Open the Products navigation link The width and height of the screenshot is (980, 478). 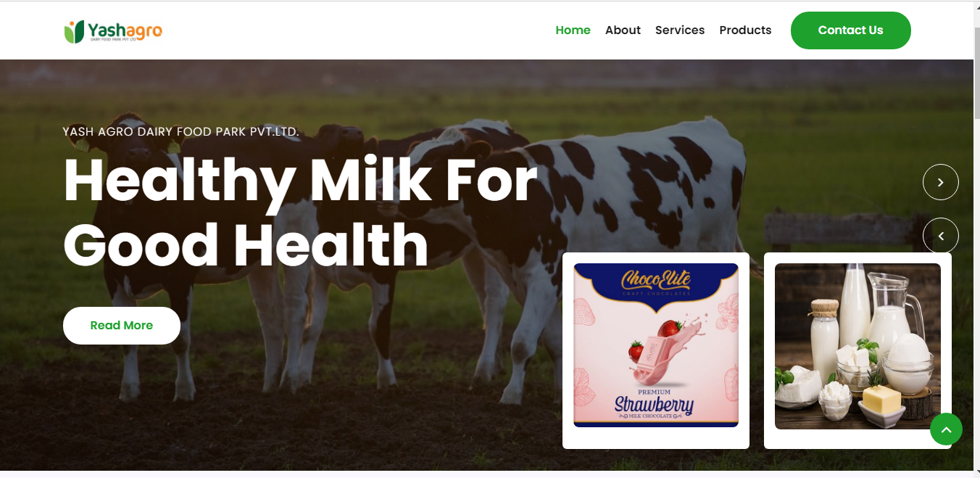coord(745,30)
